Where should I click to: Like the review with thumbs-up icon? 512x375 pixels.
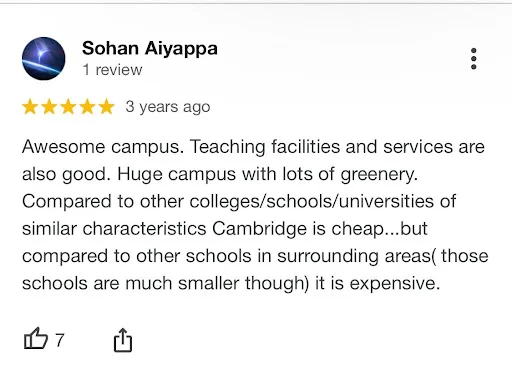[36, 339]
